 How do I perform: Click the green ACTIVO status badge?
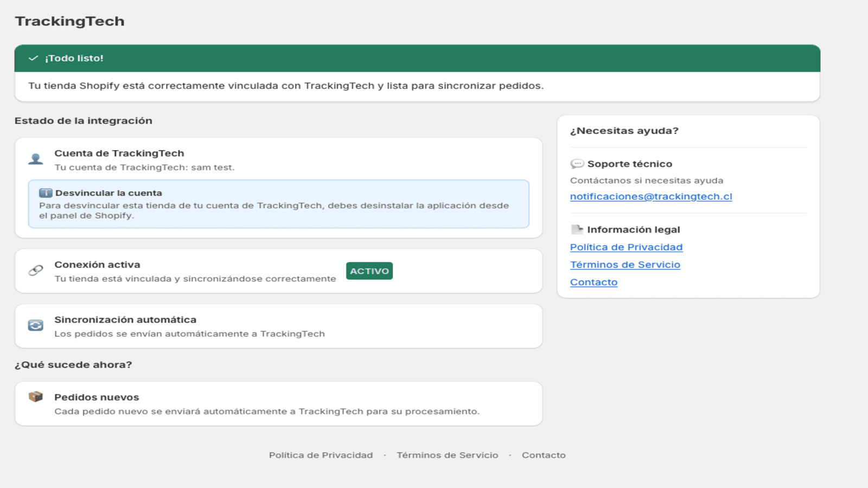click(369, 271)
